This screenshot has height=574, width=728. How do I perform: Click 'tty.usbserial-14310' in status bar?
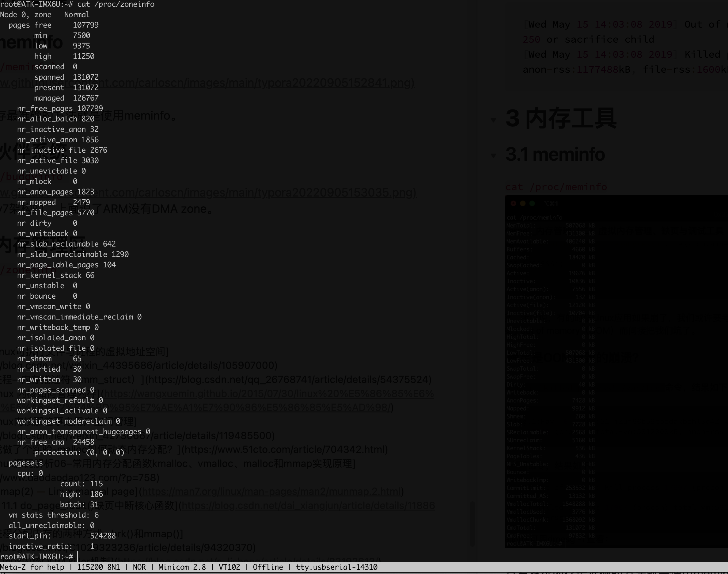336,567
